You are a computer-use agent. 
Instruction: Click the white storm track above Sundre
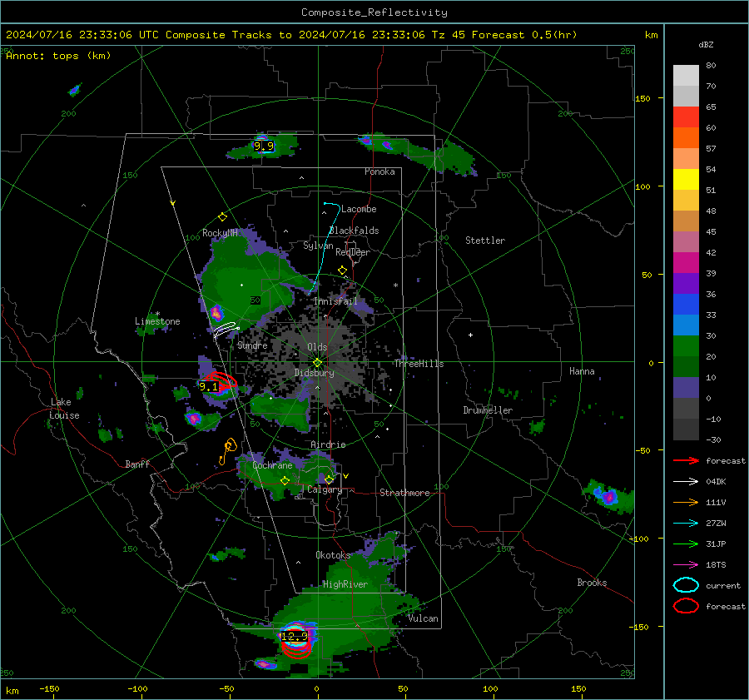tap(226, 329)
